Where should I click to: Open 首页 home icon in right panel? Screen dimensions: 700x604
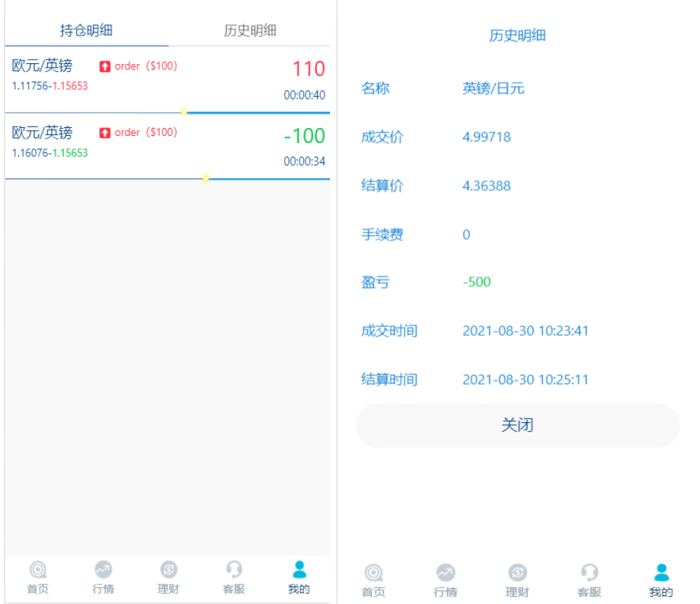(373, 573)
